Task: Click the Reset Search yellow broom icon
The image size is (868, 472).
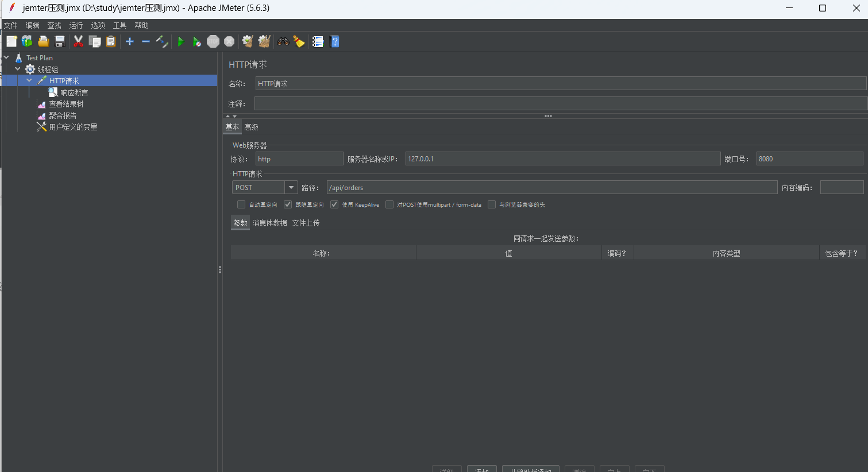Action: pyautogui.click(x=299, y=41)
